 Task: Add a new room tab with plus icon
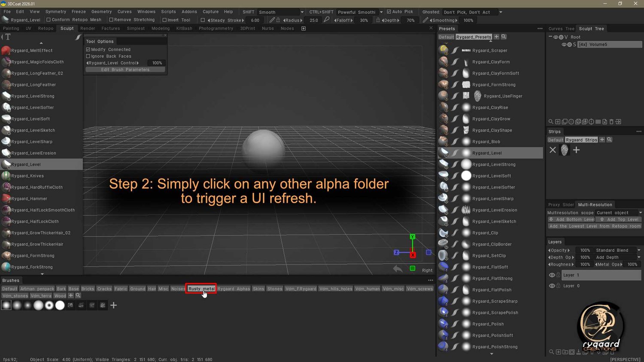pyautogui.click(x=304, y=28)
